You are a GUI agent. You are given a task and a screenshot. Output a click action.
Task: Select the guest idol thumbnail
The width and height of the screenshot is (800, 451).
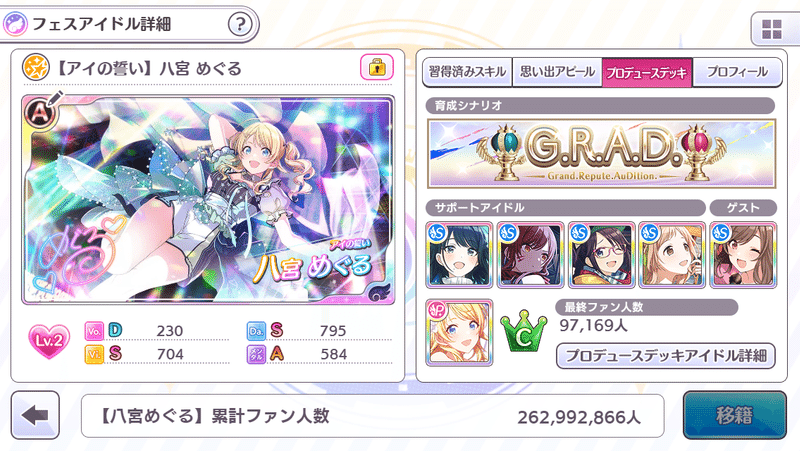coord(743,255)
